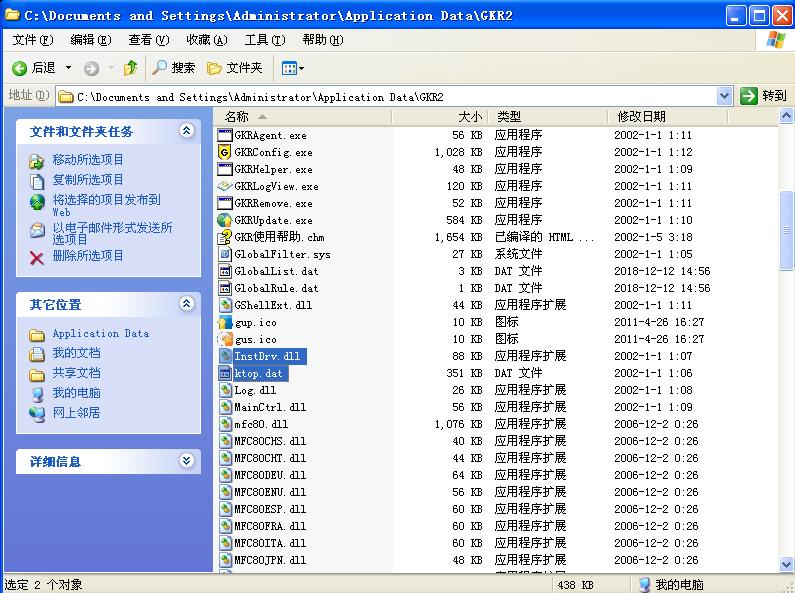Open the 编辑(E) menu
Image resolution: width=795 pixels, height=593 pixels.
(x=91, y=40)
